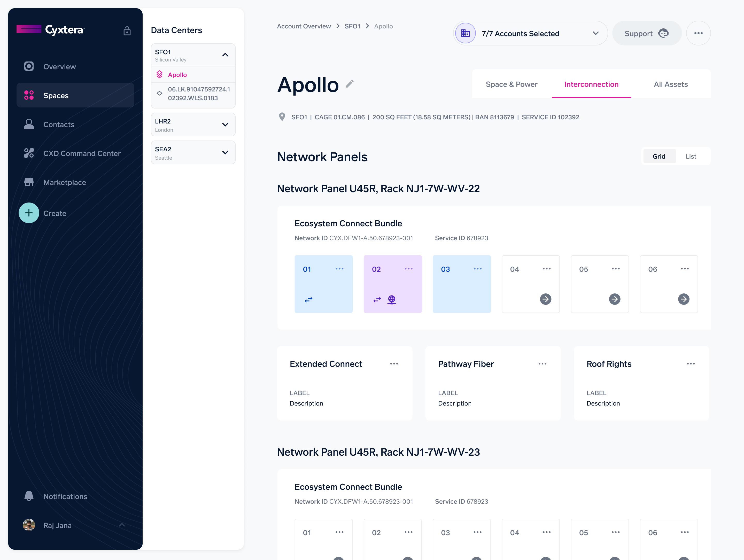744x560 pixels.
Task: Open Roof Rights card options menu
Action: click(691, 364)
